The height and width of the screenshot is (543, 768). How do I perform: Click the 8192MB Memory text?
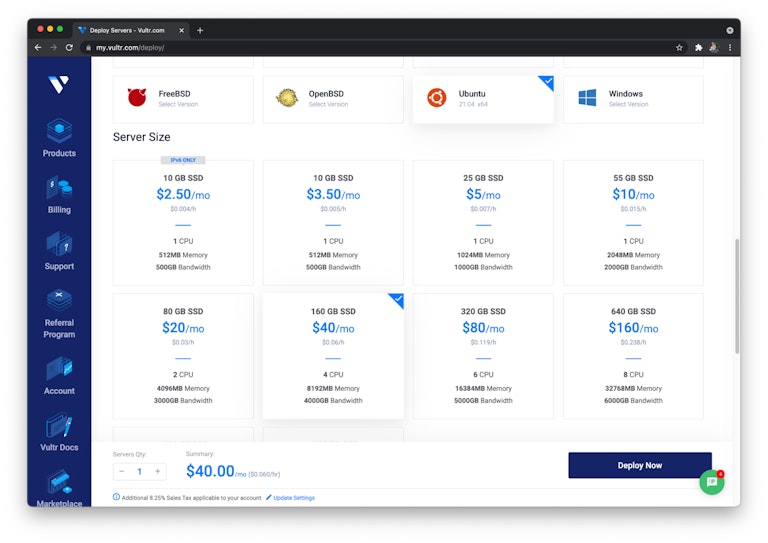[333, 388]
